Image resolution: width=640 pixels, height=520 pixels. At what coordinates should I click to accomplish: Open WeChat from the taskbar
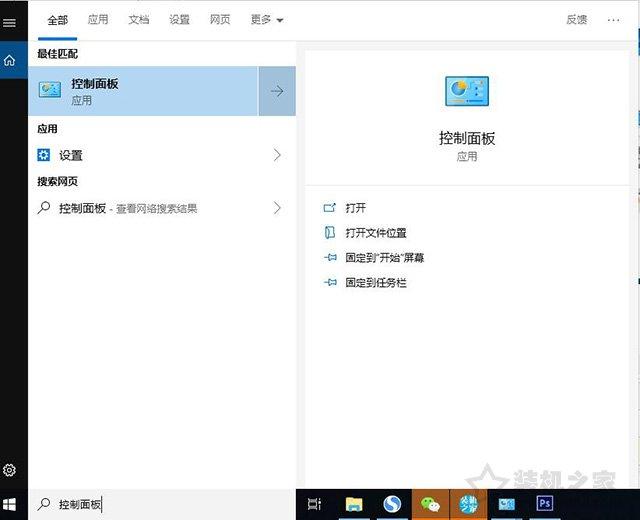click(431, 504)
